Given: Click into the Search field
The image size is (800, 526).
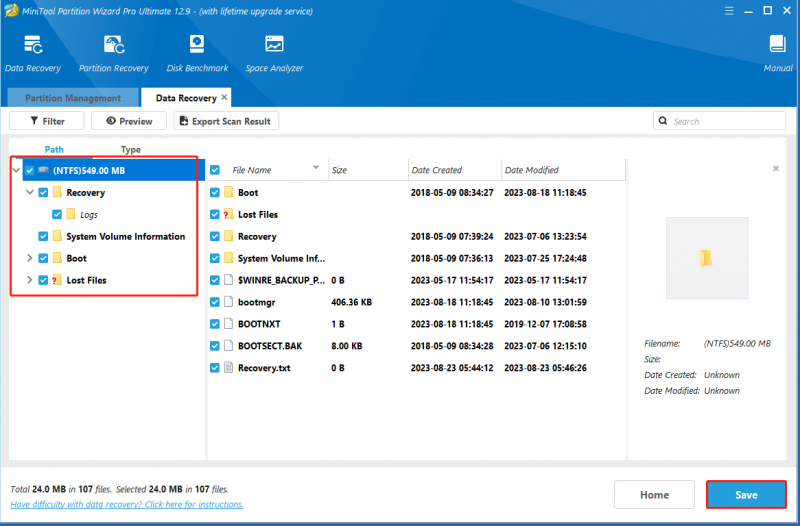Looking at the screenshot, I should click(x=719, y=121).
